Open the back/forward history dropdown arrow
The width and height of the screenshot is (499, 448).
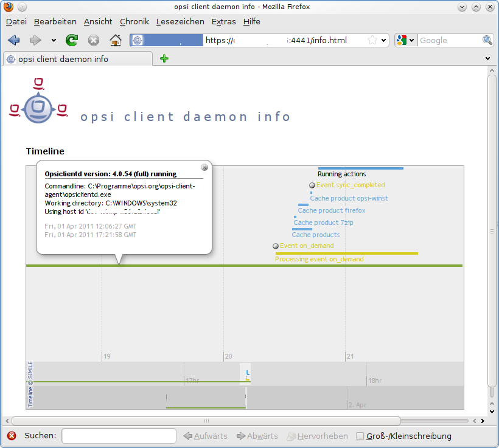click(x=54, y=40)
